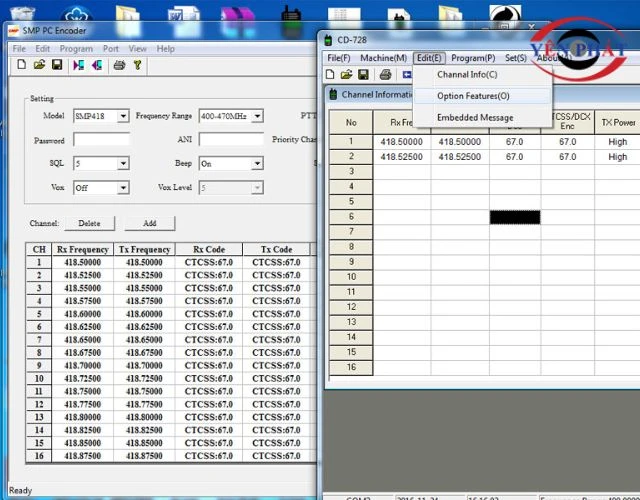Screen dimensions: 640x500
Task: Click the New file icon in SMP PC Encoder toolbar
Action: click(x=22, y=64)
